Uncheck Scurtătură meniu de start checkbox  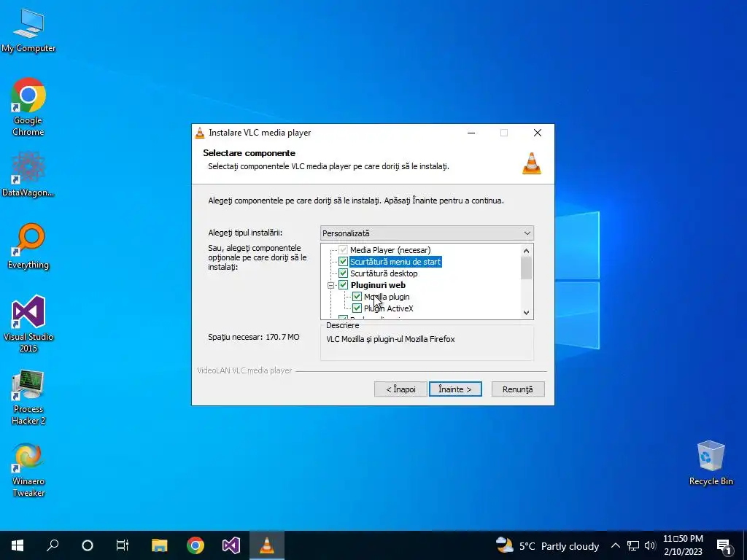343,262
